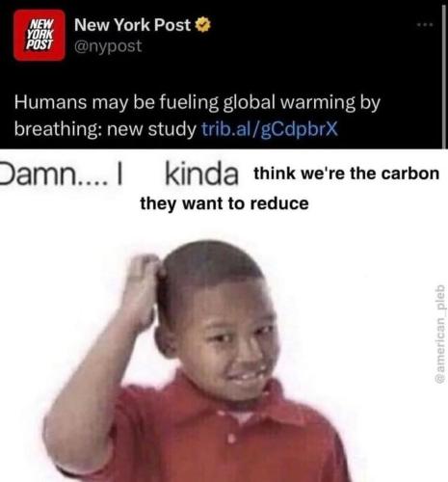
Task: Click the New York Post profile avatar
Action: click(40, 35)
